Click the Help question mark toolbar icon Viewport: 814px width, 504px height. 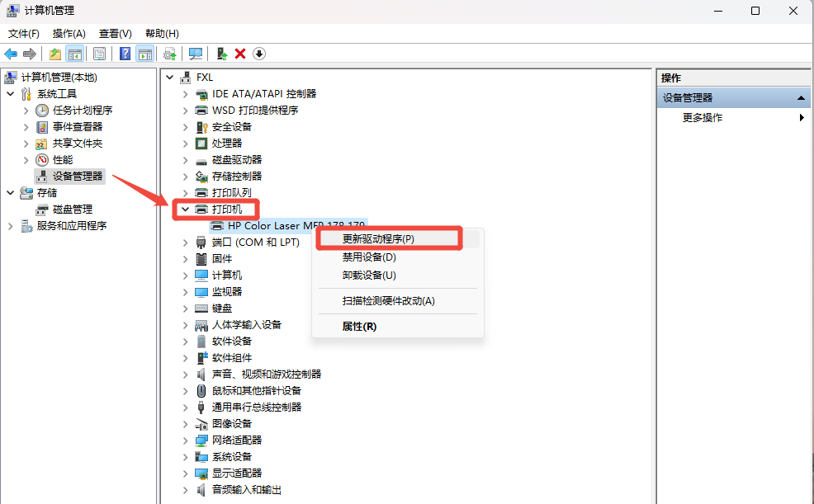125,54
